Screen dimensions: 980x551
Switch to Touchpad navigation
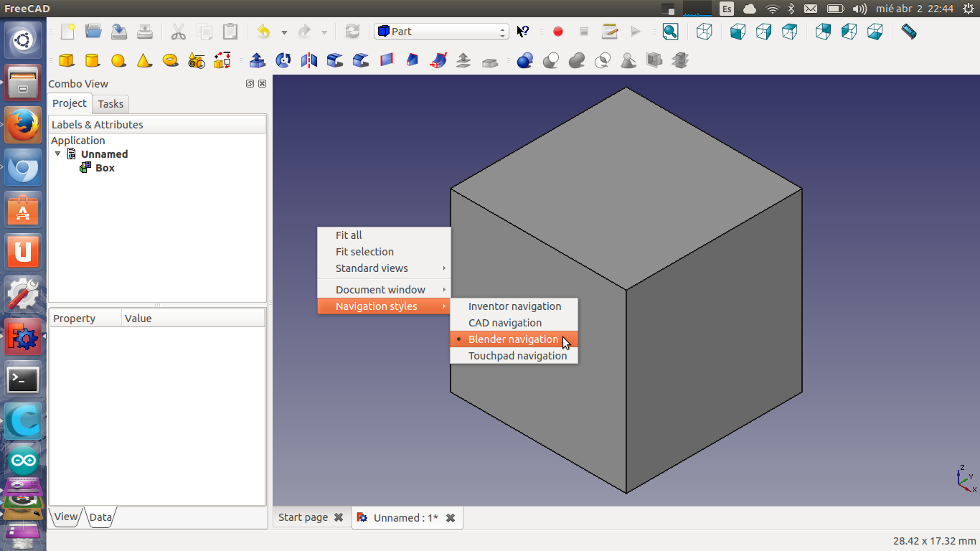517,356
